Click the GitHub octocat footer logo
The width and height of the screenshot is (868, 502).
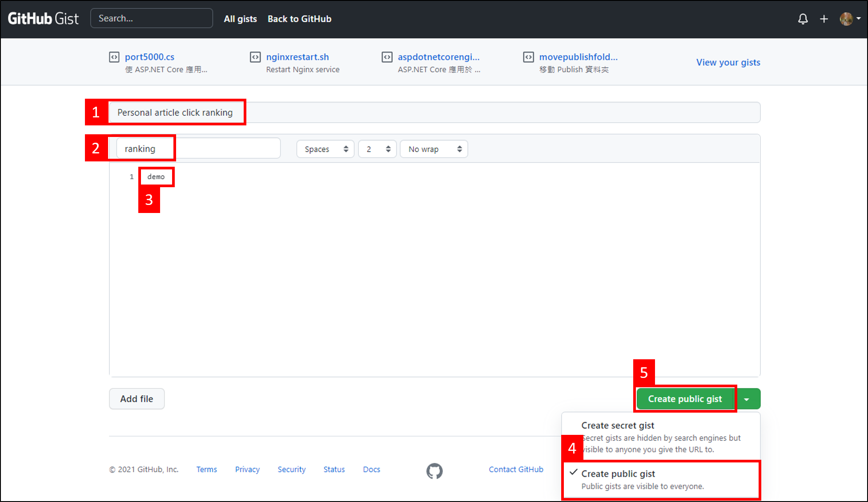(x=434, y=471)
